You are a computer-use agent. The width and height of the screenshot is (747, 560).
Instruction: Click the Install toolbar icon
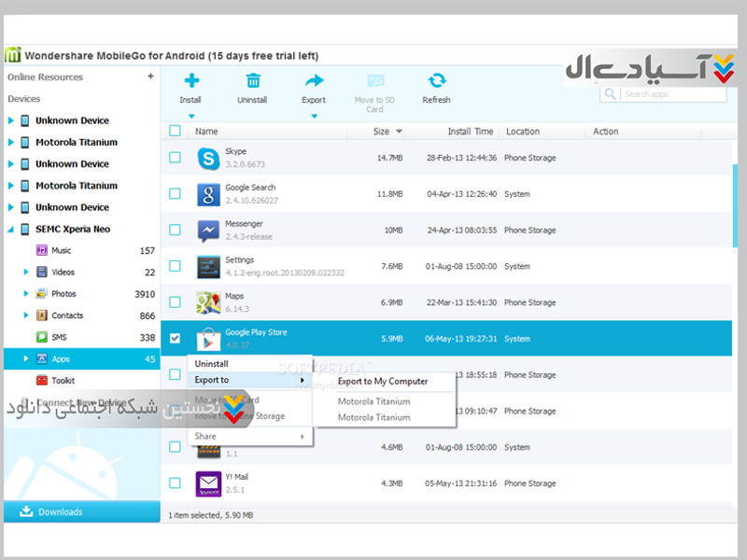tap(190, 81)
